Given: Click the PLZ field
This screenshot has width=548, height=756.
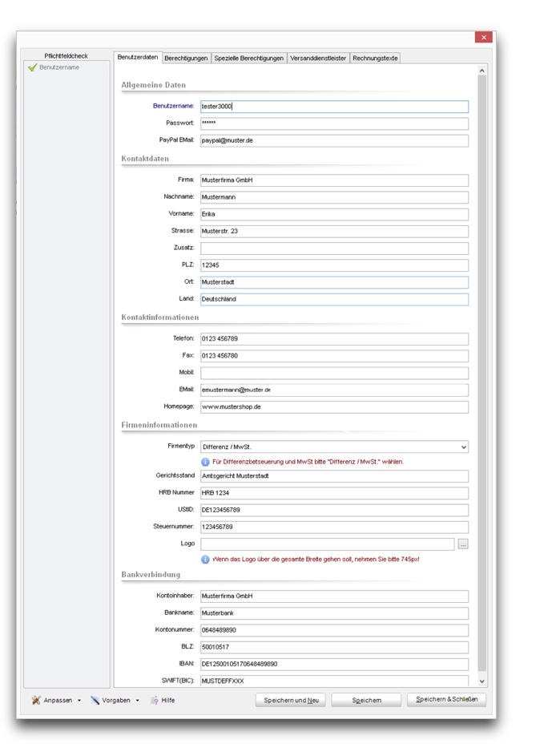Looking at the screenshot, I should [334, 265].
